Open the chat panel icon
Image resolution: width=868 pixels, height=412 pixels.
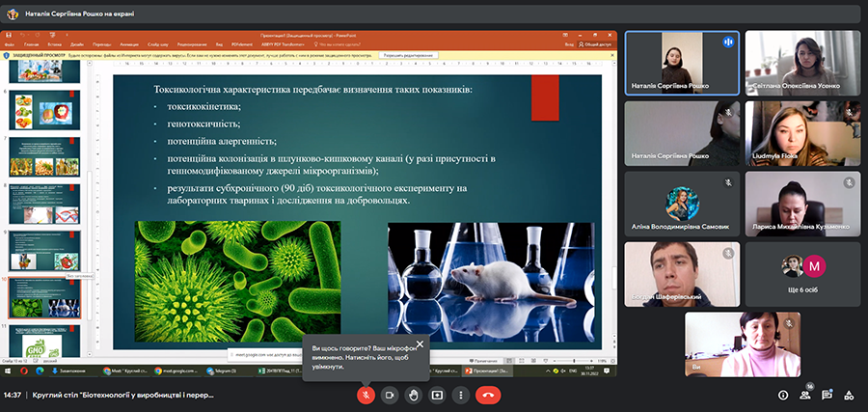[x=827, y=395]
